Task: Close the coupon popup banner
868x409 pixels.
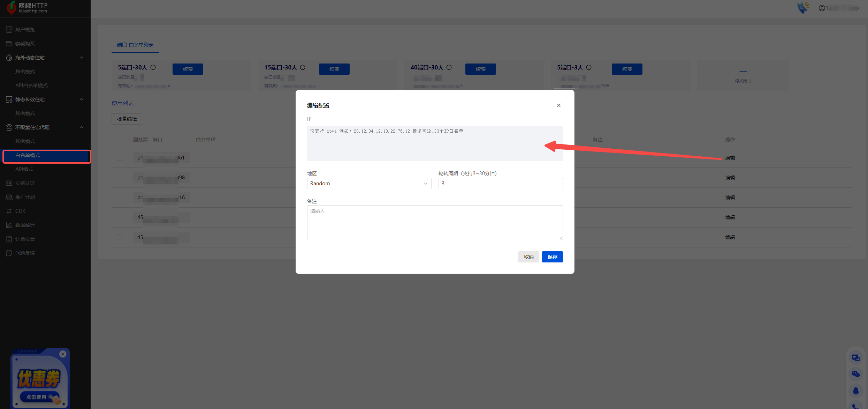Action: (63, 354)
